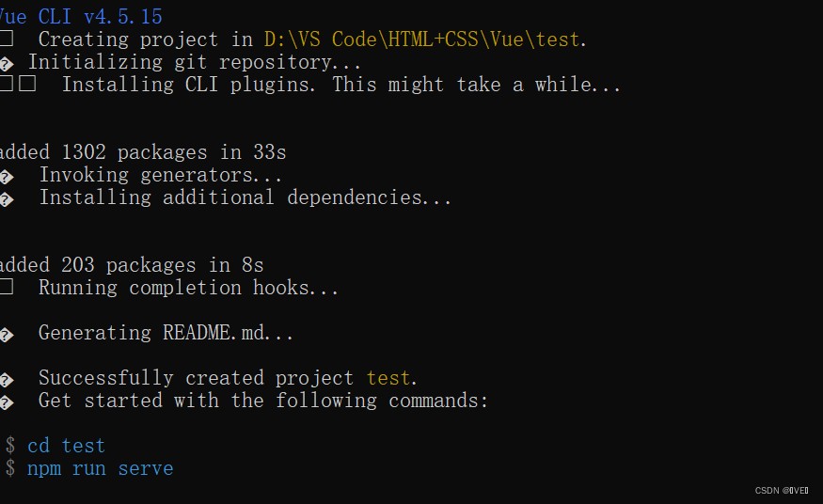Click the box glyph before "Creating project in"

pos(7,39)
